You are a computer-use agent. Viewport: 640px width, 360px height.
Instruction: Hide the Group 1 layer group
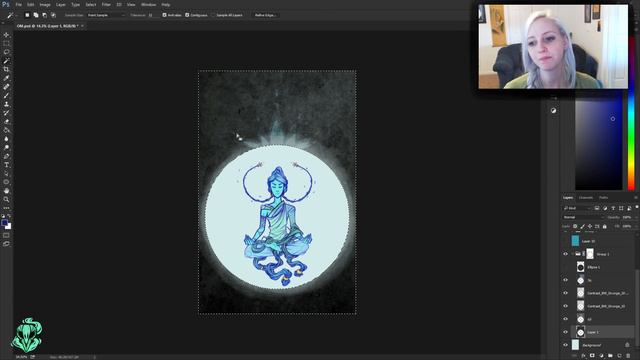coord(566,254)
